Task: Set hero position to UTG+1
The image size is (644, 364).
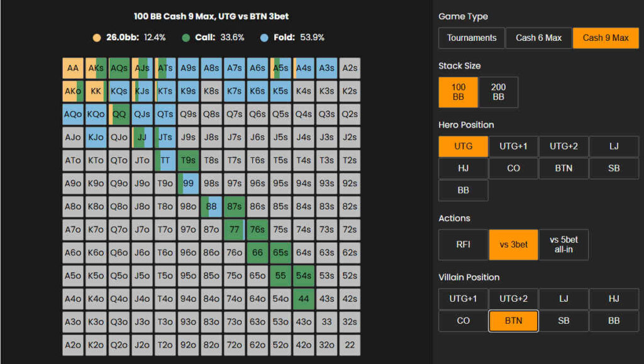Action: click(x=513, y=146)
